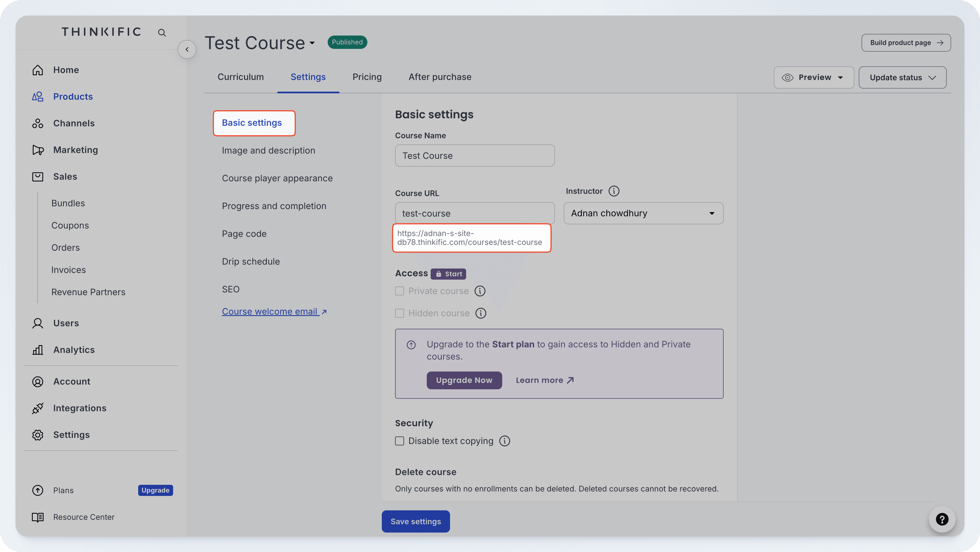The width and height of the screenshot is (980, 552).
Task: Check the Hidden course option
Action: tap(400, 313)
